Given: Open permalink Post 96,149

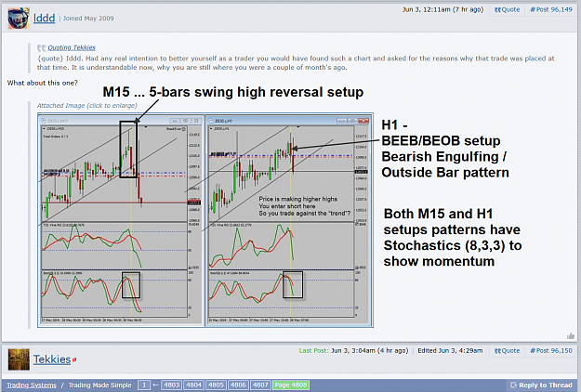Looking at the screenshot, I should click(x=551, y=9).
